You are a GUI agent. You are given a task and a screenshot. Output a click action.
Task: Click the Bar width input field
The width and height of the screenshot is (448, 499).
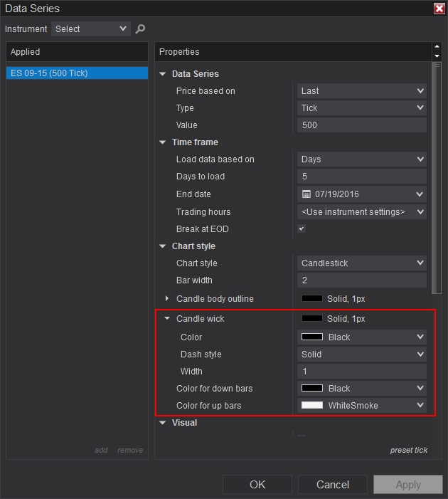coord(361,280)
